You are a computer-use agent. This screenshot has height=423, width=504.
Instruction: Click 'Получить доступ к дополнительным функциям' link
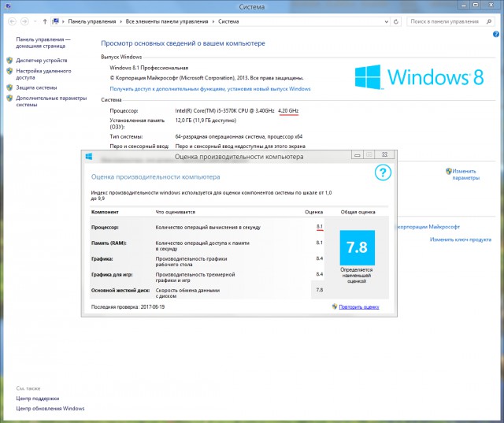210,89
